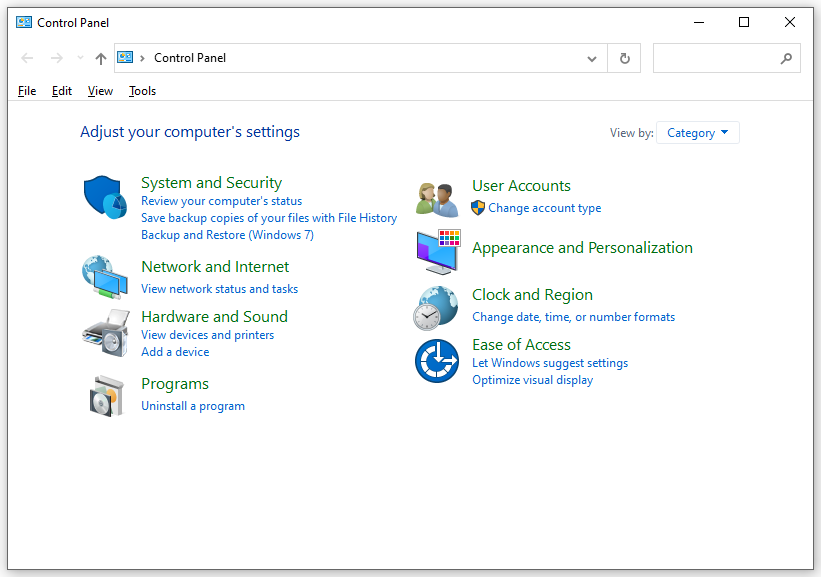Viewport: 821px width, 577px height.
Task: Open User Accounts heading link
Action: click(522, 186)
